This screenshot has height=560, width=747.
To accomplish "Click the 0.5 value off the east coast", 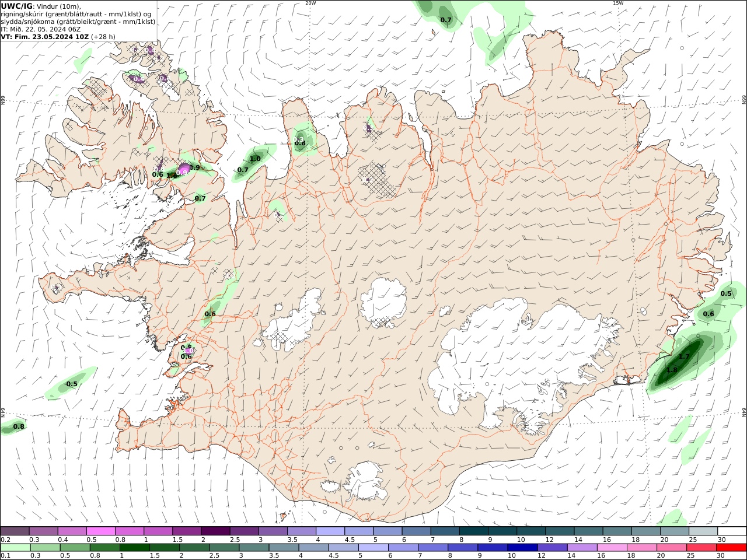I will (x=726, y=293).
